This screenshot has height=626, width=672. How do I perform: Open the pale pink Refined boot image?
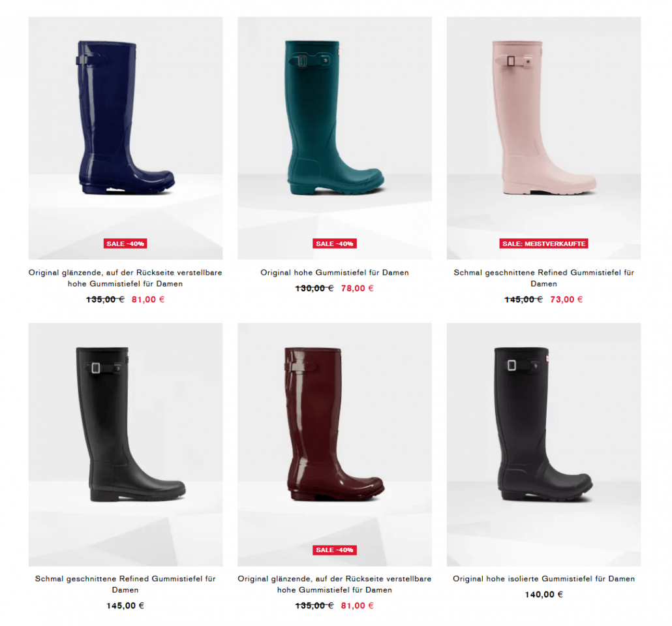544,138
